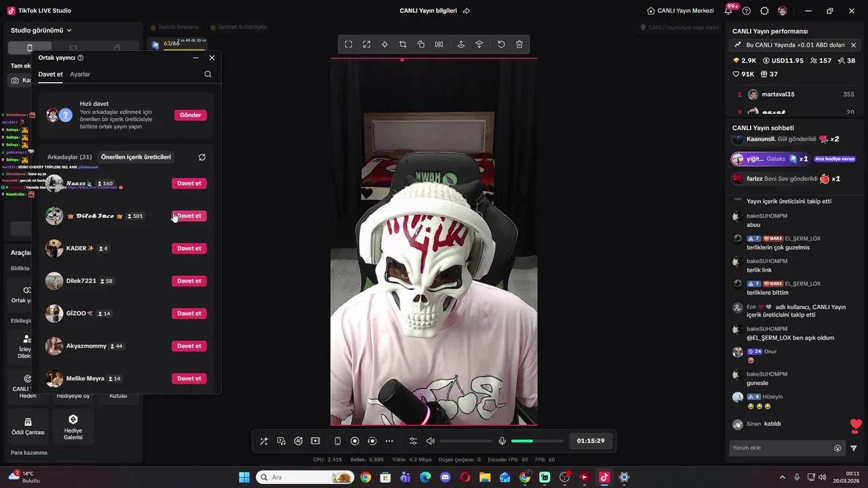Image resolution: width=868 pixels, height=488 pixels.
Task: Click the phone orientation icon in bottom bar
Action: pos(338,441)
